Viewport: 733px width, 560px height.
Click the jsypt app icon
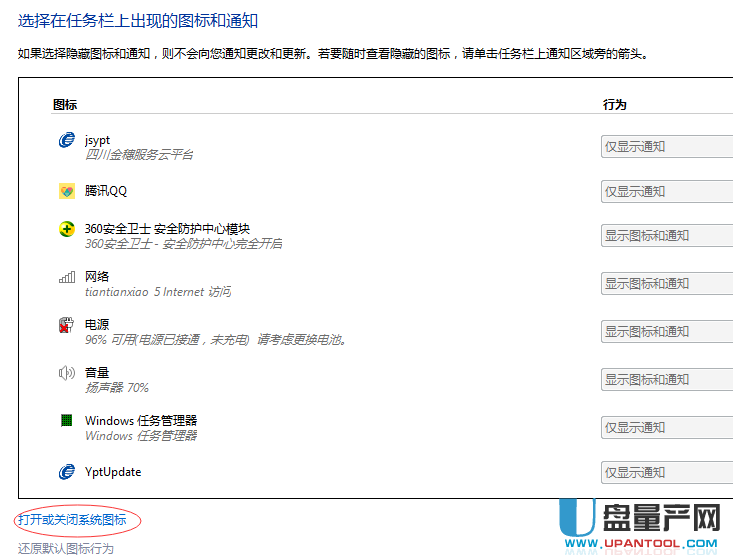point(67,141)
